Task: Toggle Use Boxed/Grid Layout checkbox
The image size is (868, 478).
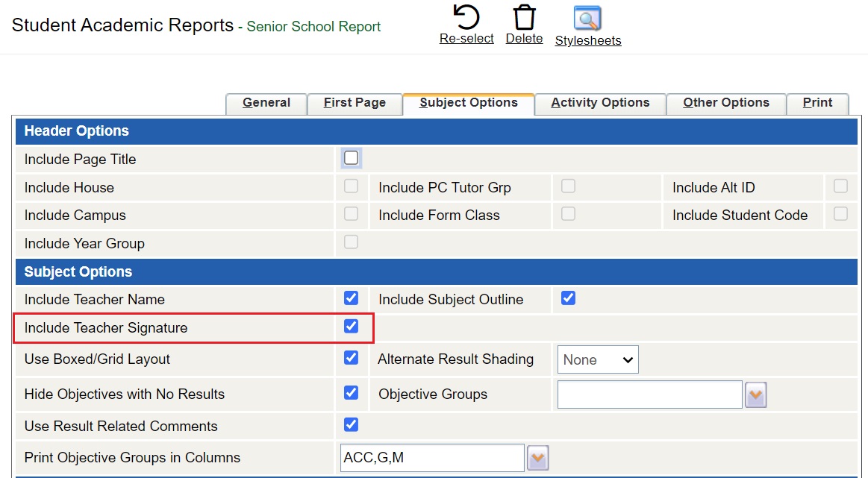Action: (x=351, y=358)
